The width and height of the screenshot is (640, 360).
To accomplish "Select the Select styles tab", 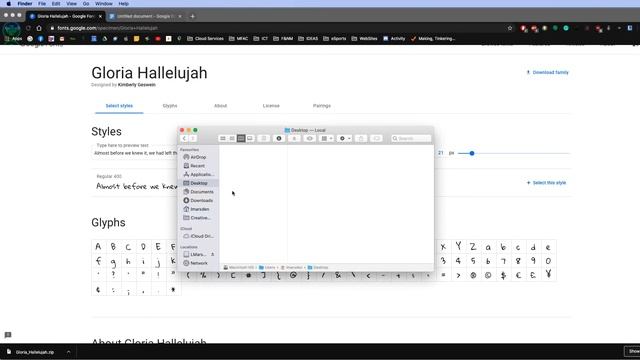I will (x=119, y=106).
